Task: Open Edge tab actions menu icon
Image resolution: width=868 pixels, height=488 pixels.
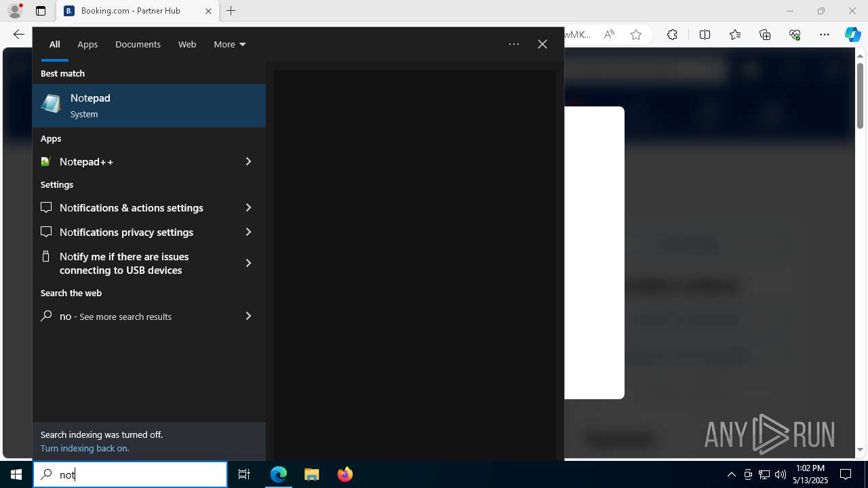Action: (41, 11)
